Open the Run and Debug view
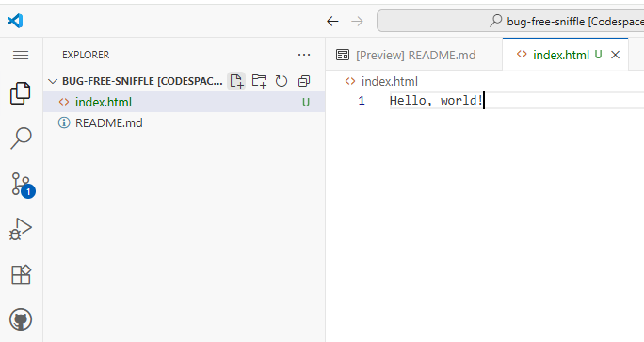 click(x=21, y=229)
